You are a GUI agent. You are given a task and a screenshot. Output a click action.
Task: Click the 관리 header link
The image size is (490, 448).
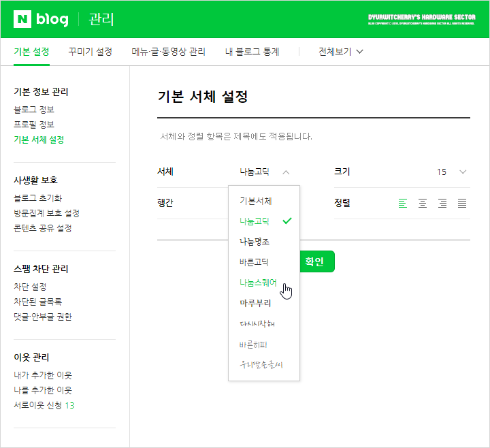[x=101, y=19]
